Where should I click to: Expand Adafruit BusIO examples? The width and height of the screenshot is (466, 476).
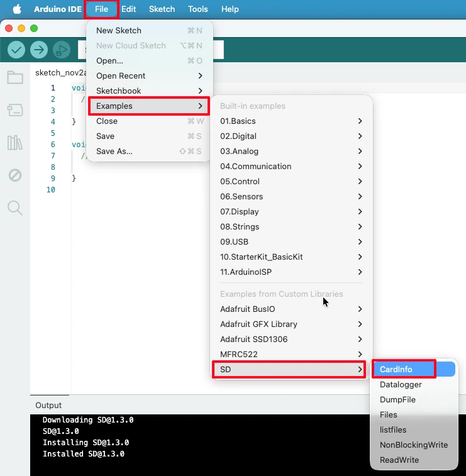click(291, 309)
